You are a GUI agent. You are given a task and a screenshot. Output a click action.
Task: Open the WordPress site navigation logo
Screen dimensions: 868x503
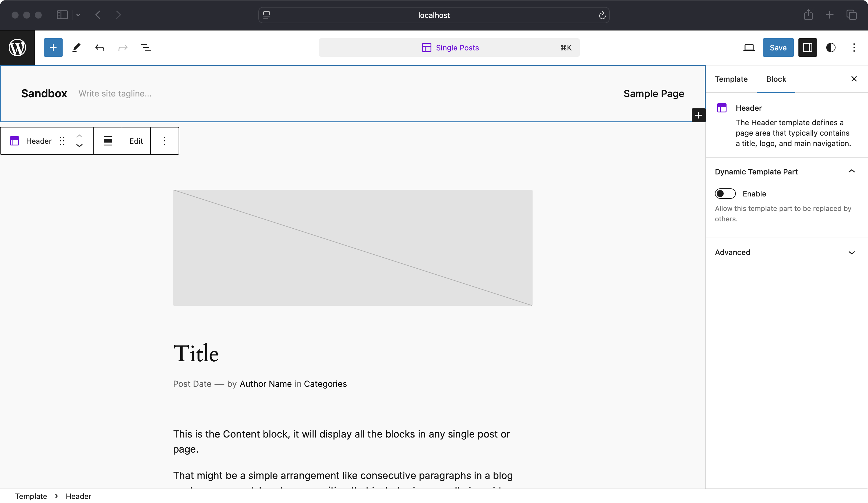click(x=17, y=48)
